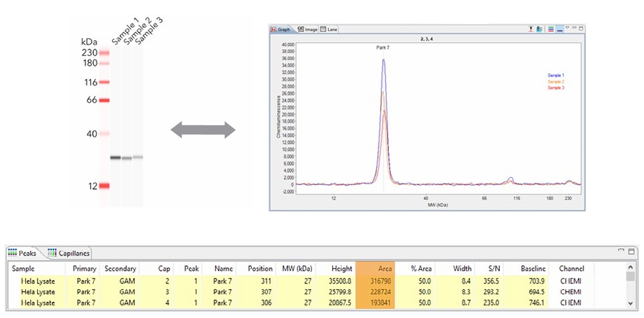Open the graph panel view menu triangle

567,28
